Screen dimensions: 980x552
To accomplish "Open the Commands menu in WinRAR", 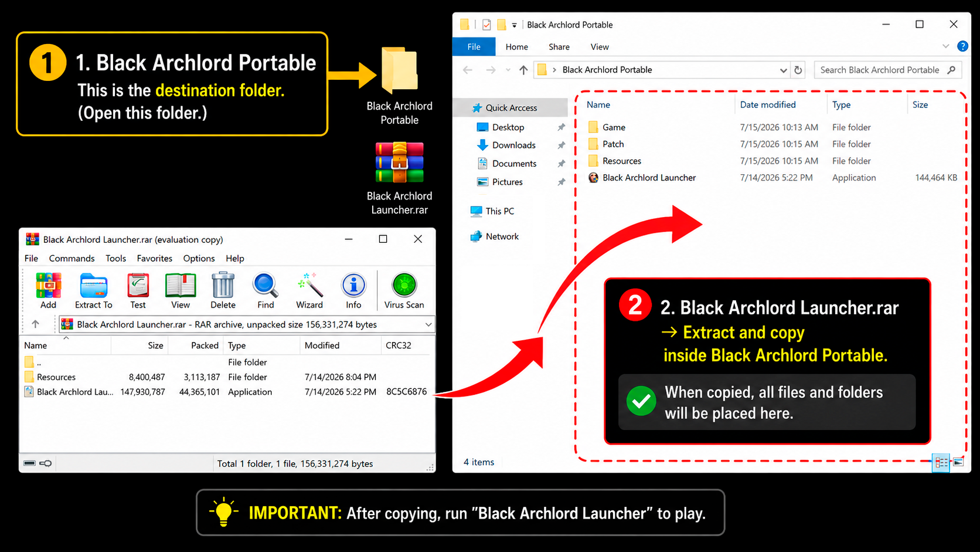I will click(x=72, y=258).
